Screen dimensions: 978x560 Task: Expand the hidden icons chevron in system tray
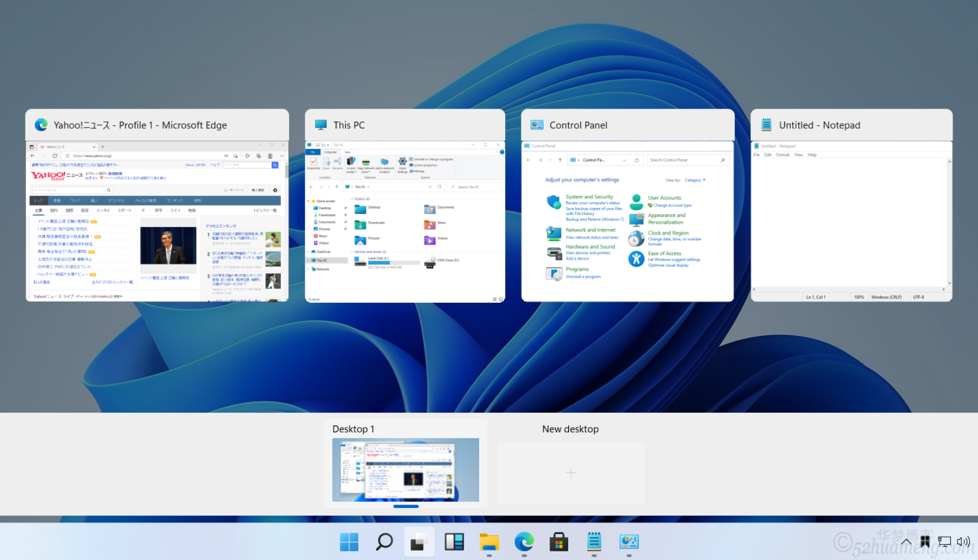pyautogui.click(x=906, y=542)
